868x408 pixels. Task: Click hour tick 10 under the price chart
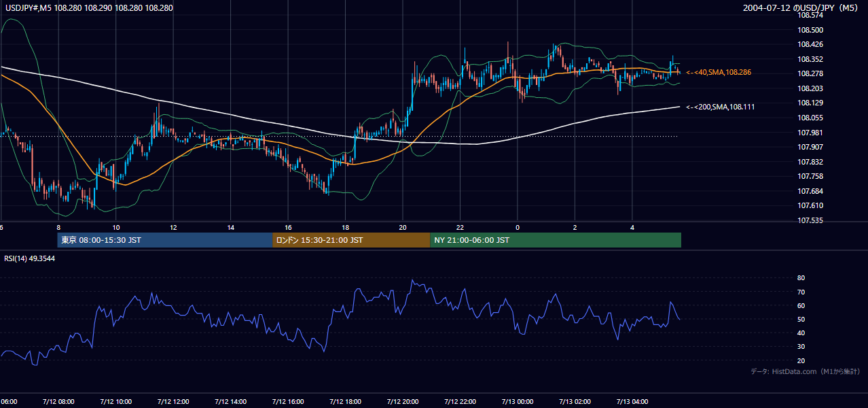click(116, 227)
